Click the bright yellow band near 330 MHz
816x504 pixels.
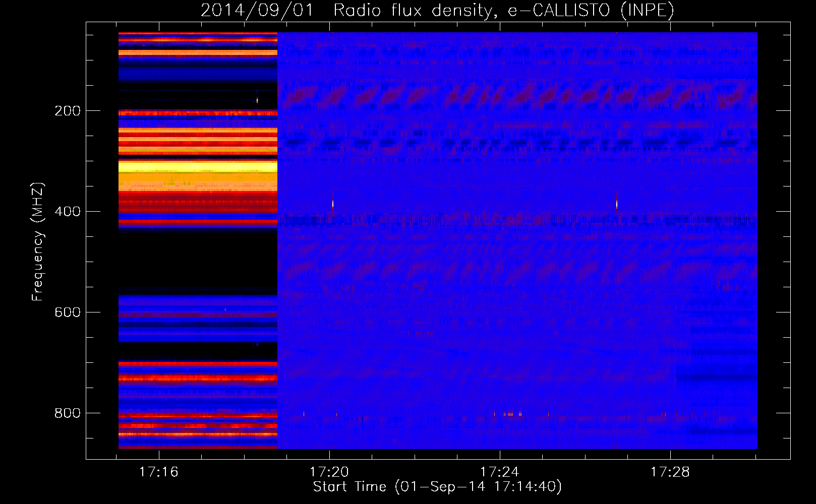pyautogui.click(x=198, y=167)
